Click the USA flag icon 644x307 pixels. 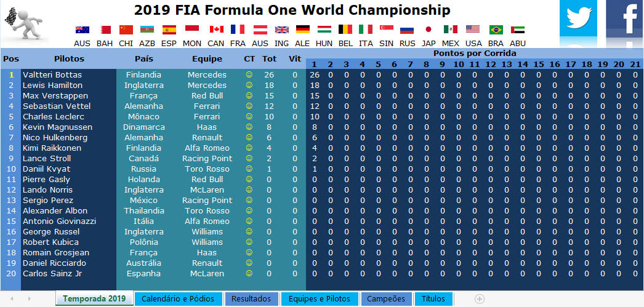pyautogui.click(x=473, y=30)
